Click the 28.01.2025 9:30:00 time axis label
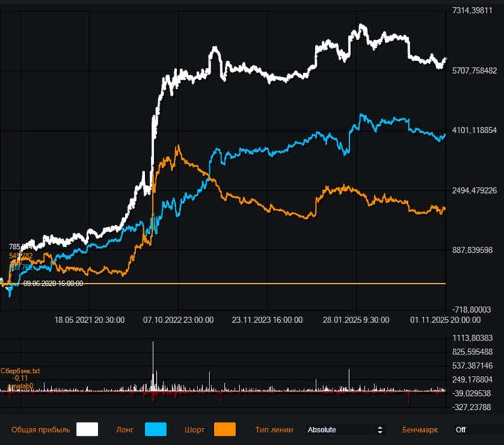Viewport: 504px width, 445px height. click(356, 320)
